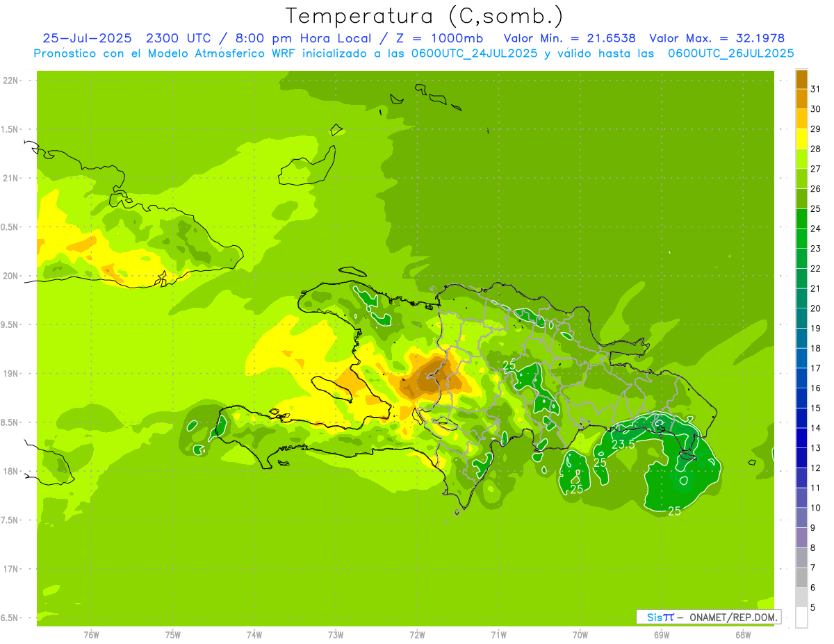The height and width of the screenshot is (644, 834).
Task: Click the "73W" longitude label
Action: pyautogui.click(x=336, y=635)
